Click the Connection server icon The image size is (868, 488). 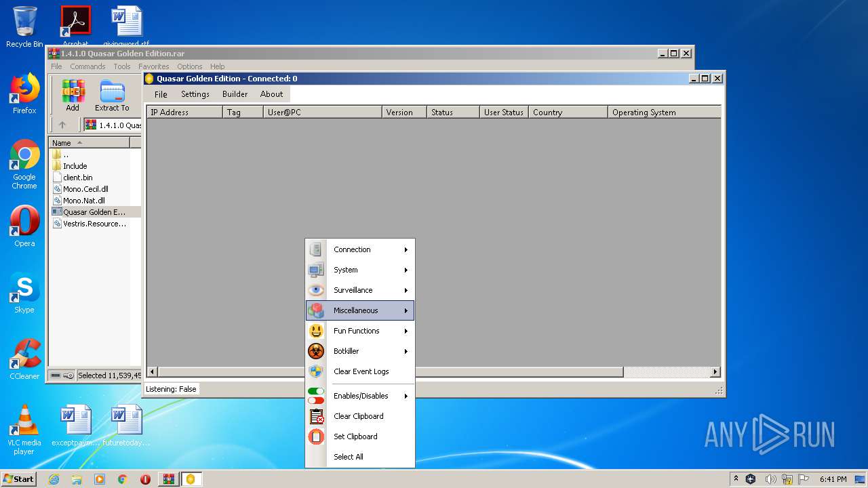tap(316, 249)
